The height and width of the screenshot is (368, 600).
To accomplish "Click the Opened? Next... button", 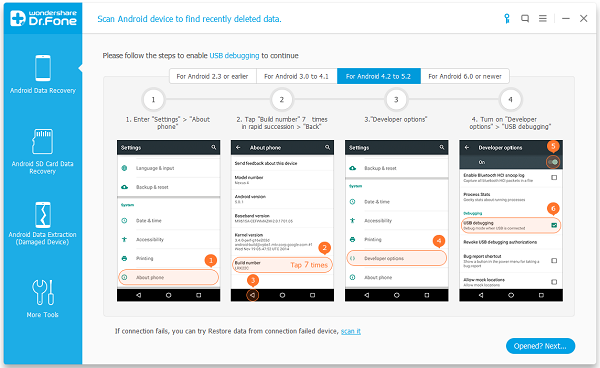I will (540, 346).
